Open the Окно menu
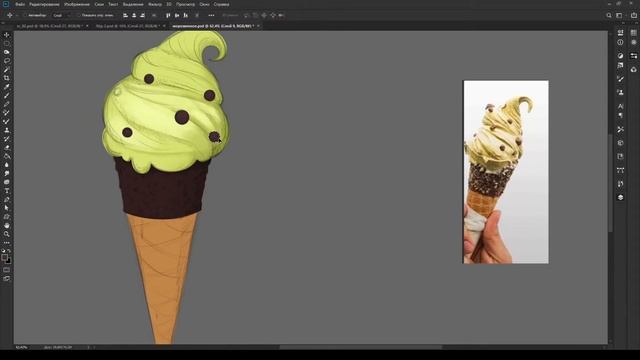This screenshot has height=360, width=640. (204, 4)
